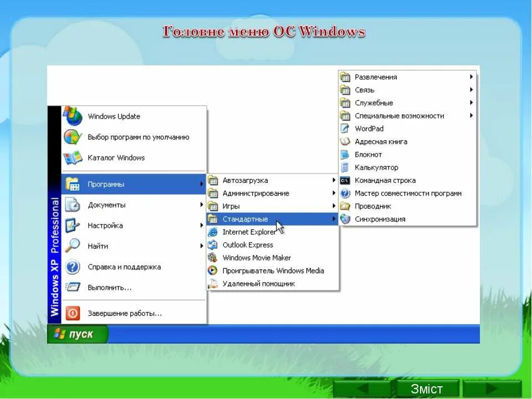This screenshot has height=399, width=532.
Task: Select the Специальные возможности menu entry
Action: pyautogui.click(x=407, y=116)
